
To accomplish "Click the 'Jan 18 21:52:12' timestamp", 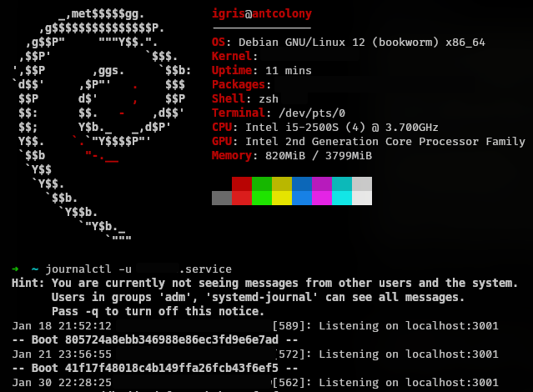I will tap(62, 326).
